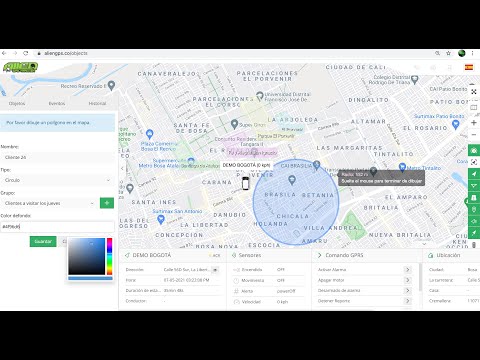Click the Sensores panel header
480x360 pixels.
(x=250, y=255)
